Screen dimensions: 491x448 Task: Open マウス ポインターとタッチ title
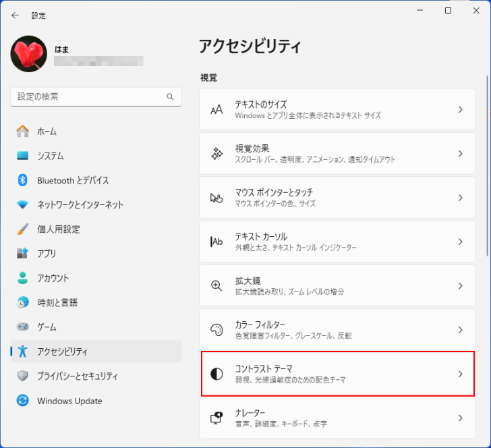tap(274, 192)
